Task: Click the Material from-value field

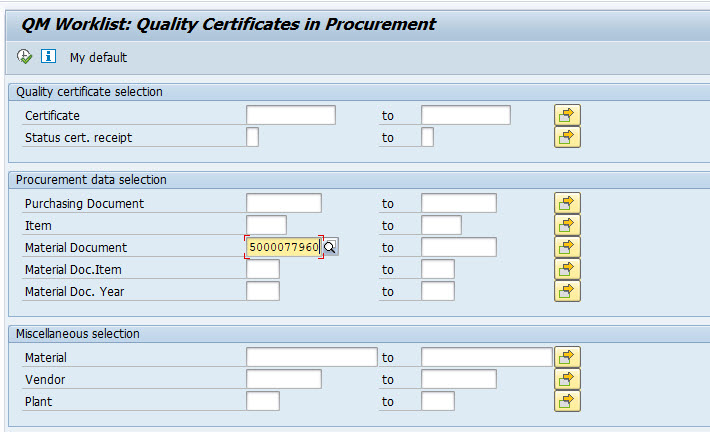Action: tap(312, 357)
